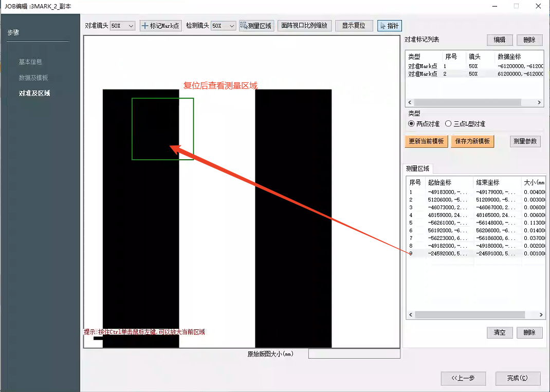The height and width of the screenshot is (392, 550).
Task: Go to the 基本信息 step
Action: coord(30,62)
